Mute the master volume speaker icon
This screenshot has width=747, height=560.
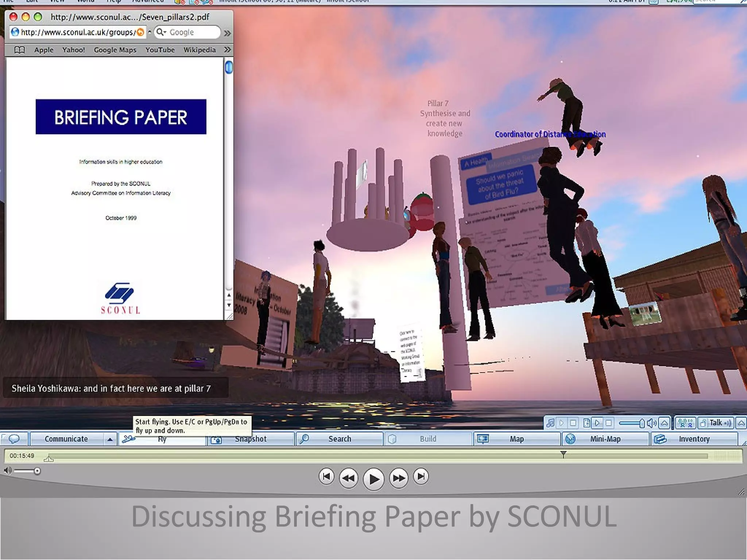(x=652, y=423)
